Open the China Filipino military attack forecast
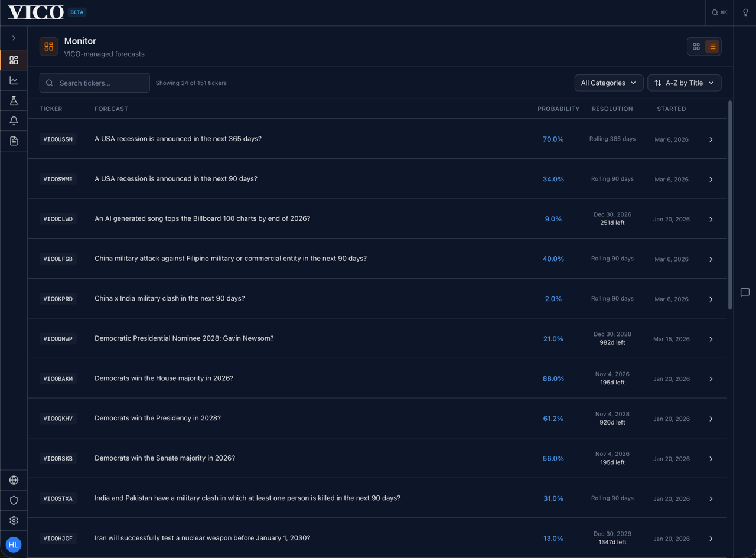The width and height of the screenshot is (756, 558). (230, 259)
